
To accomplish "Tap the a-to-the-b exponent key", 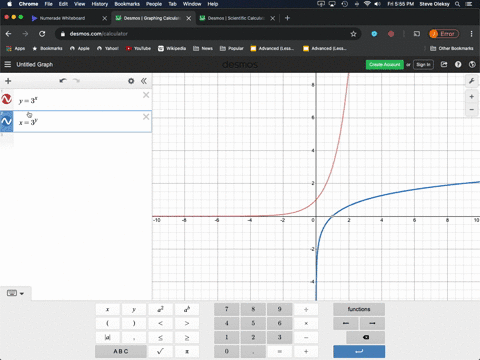I will pos(187,309).
